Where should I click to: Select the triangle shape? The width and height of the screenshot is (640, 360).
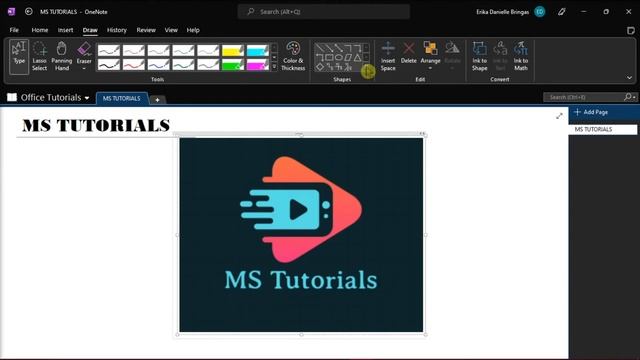click(x=357, y=58)
